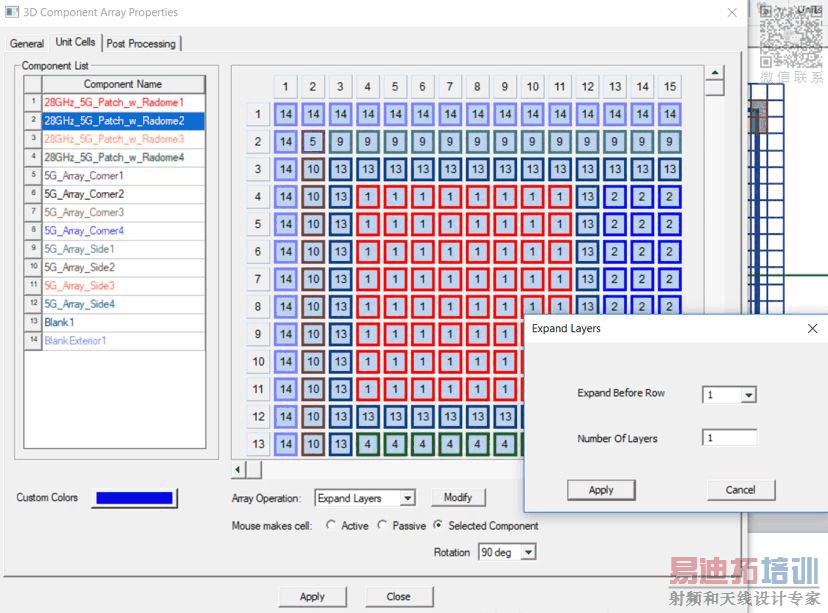
Task: Click row header 8 of array grid
Action: 258,307
